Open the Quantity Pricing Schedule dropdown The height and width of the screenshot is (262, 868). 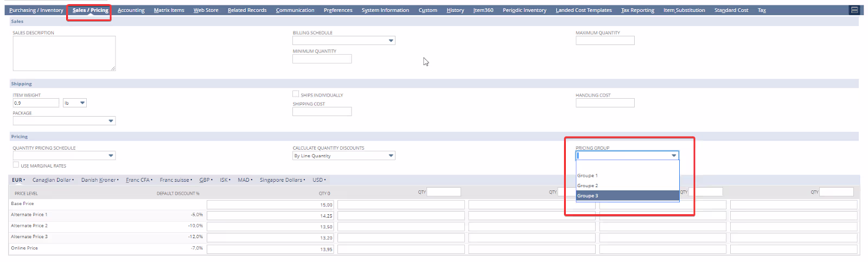[64, 156]
